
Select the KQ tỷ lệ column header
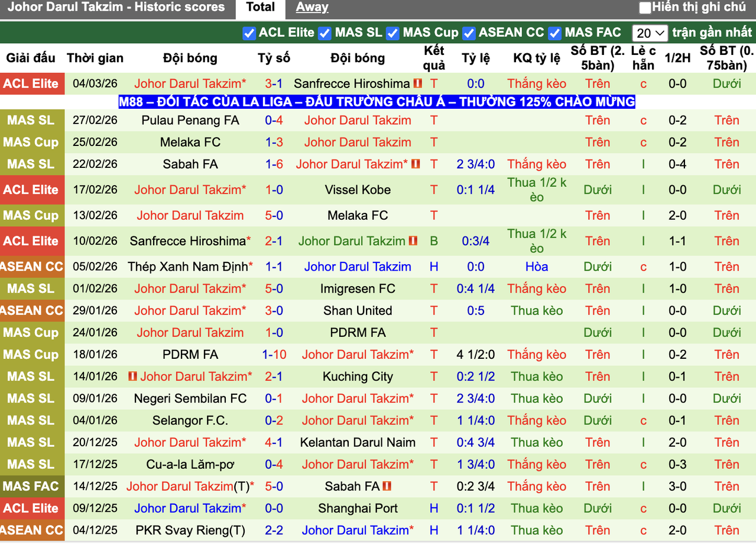click(x=537, y=58)
